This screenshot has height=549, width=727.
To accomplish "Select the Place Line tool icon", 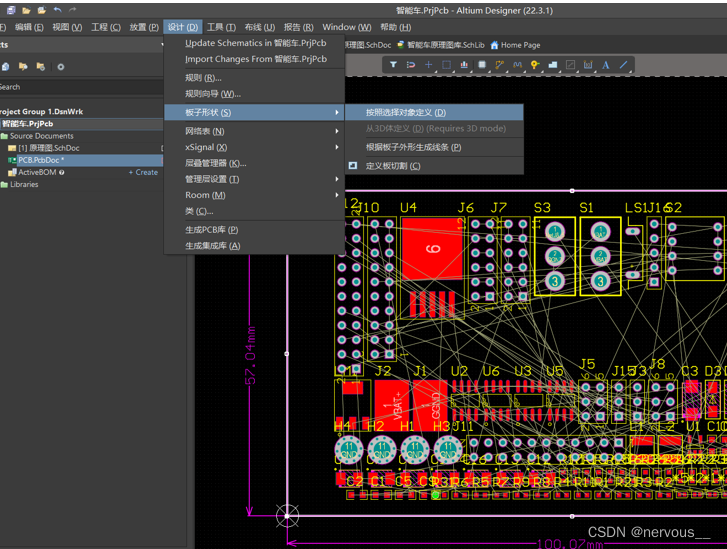I will point(624,65).
